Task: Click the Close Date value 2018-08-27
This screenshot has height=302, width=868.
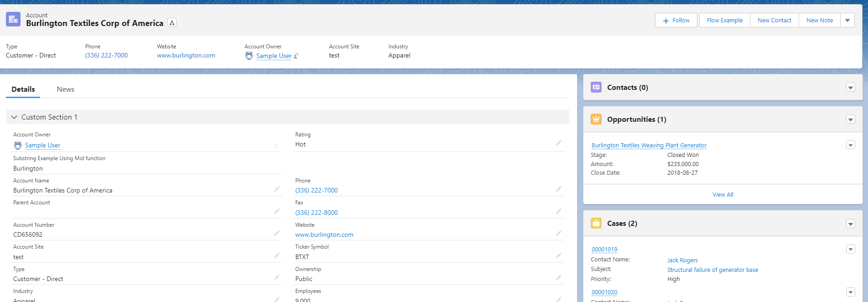Action: (x=682, y=172)
